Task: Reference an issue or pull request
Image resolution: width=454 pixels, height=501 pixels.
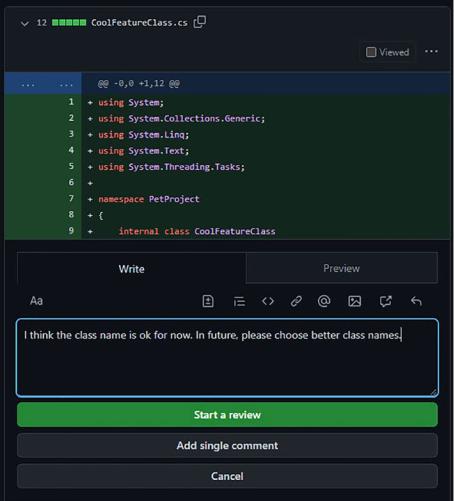Action: pos(385,301)
